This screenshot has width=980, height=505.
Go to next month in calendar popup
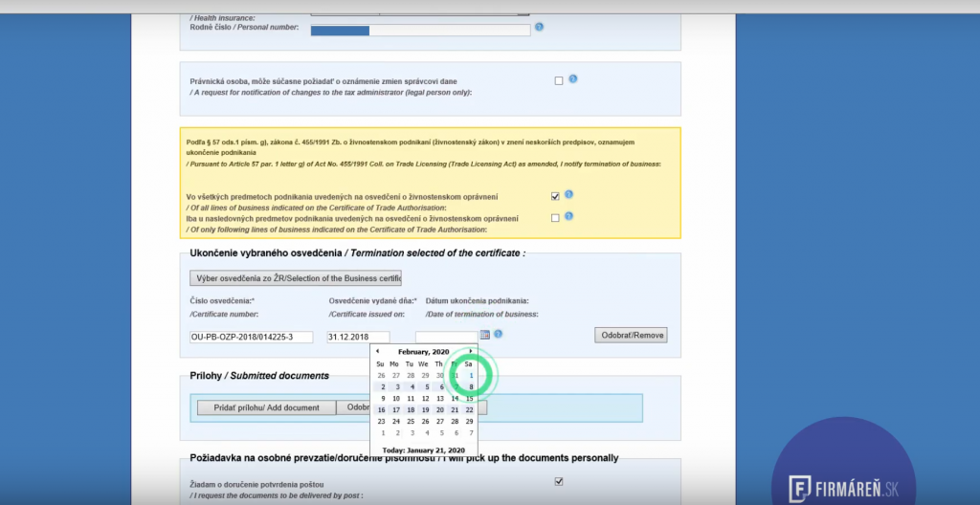tap(471, 351)
